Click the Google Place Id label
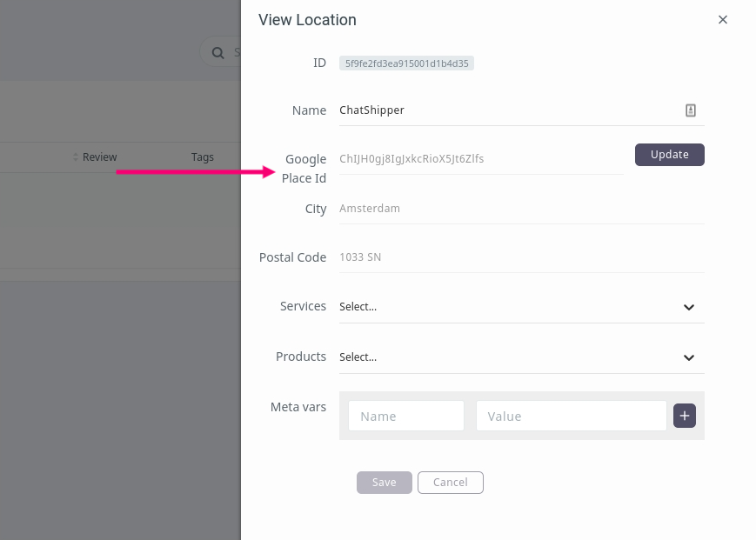Screen dimensions: 756x540 pos(304,169)
